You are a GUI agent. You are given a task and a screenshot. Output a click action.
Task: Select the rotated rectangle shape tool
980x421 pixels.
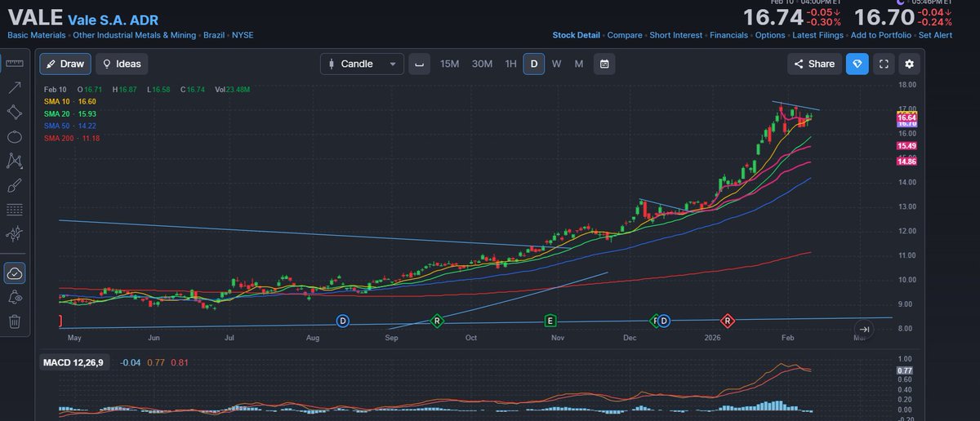click(14, 112)
